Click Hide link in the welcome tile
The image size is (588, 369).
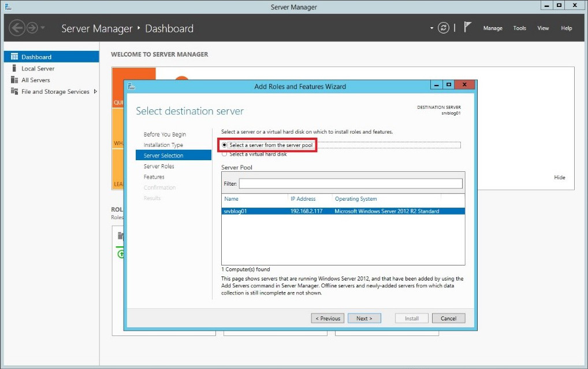(x=560, y=178)
